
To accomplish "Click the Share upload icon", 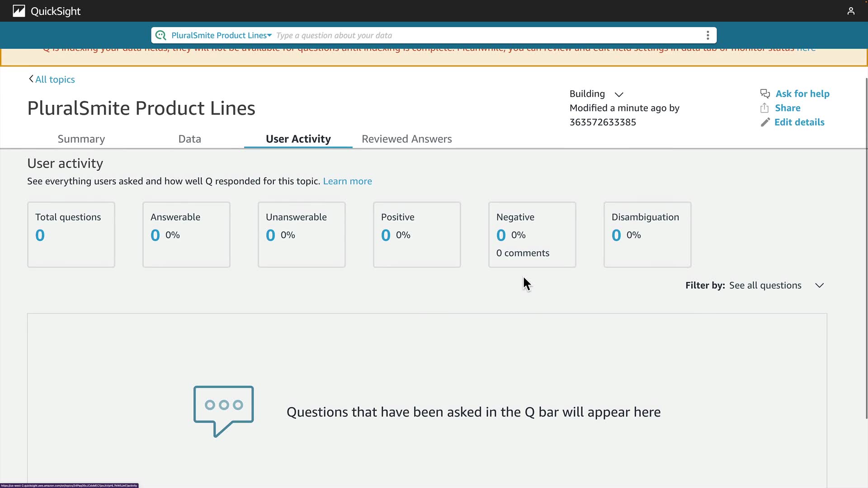I will pos(764,108).
